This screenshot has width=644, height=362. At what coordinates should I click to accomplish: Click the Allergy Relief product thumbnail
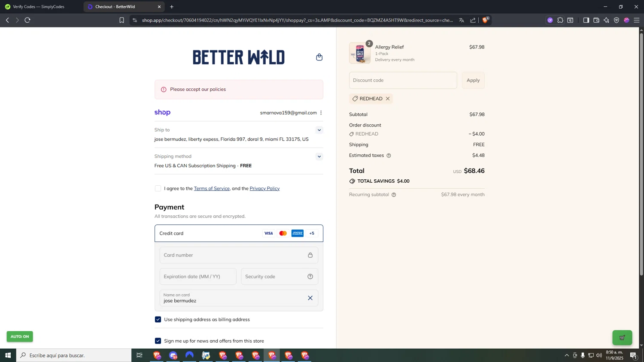click(360, 53)
